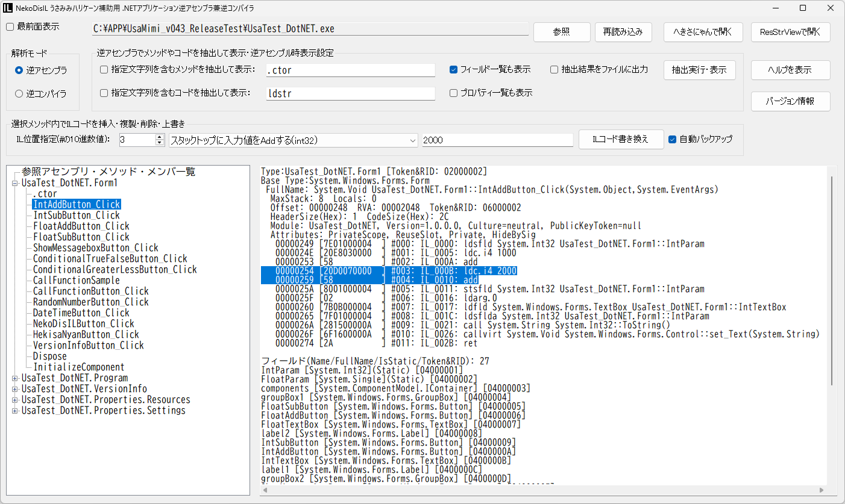Viewport: 845px width, 504px height.
Task: Select the Dispose tree item
Action: (x=50, y=356)
